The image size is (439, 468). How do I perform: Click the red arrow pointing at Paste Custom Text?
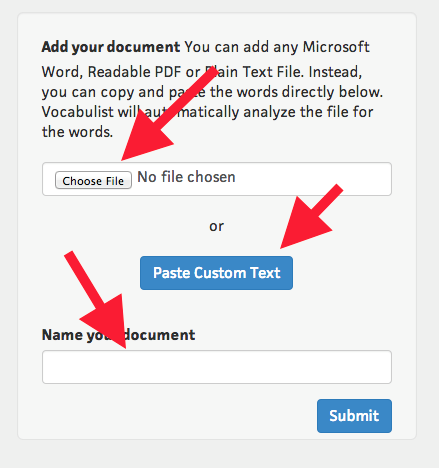point(310,217)
